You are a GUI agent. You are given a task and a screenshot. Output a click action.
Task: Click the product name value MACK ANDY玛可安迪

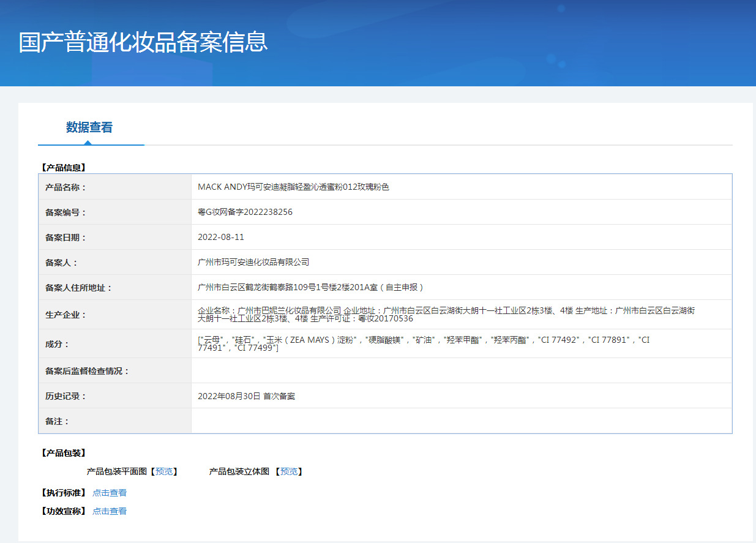pos(293,187)
